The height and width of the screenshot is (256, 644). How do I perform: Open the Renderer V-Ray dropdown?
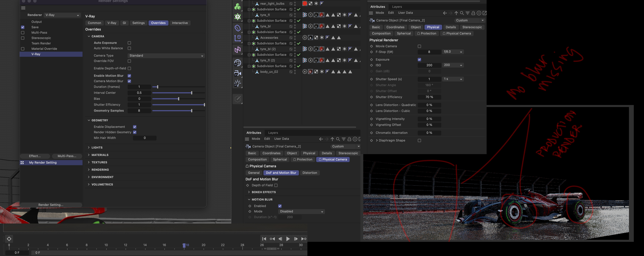pyautogui.click(x=62, y=15)
